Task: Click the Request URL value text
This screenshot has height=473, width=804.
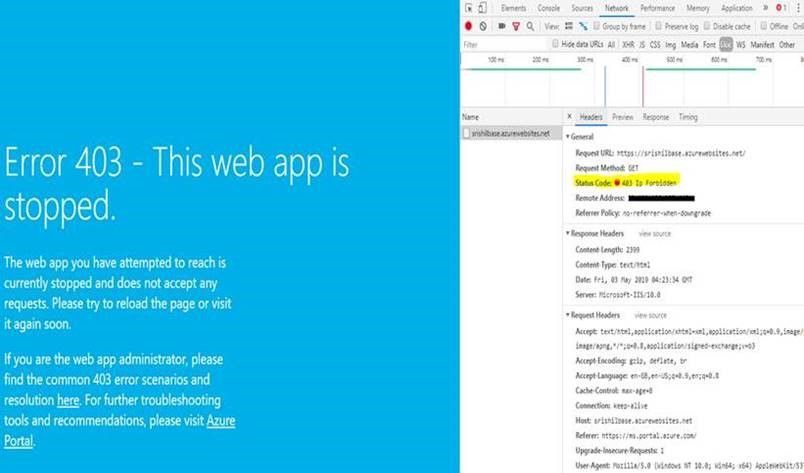Action: (x=681, y=153)
